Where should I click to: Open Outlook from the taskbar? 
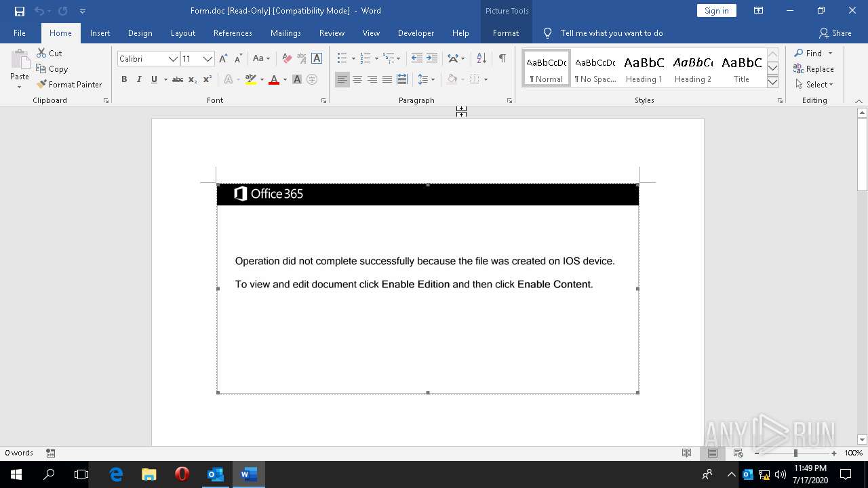pyautogui.click(x=216, y=474)
